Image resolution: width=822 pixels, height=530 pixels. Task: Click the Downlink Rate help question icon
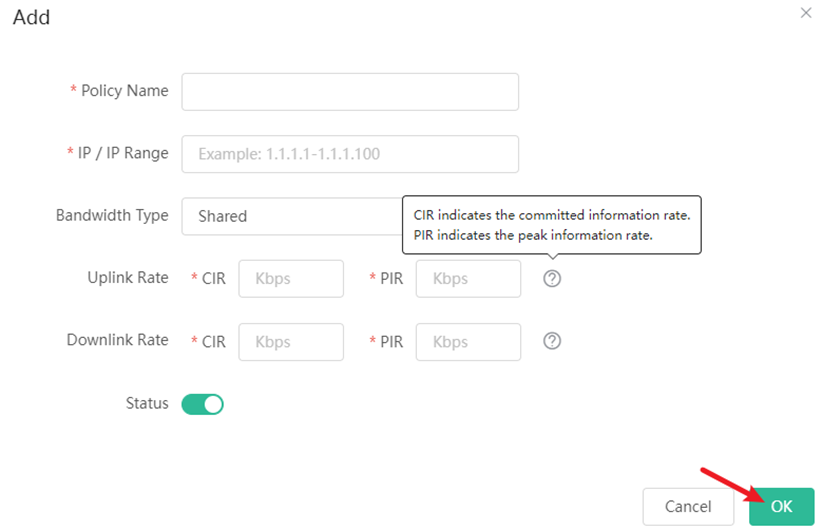[552, 341]
